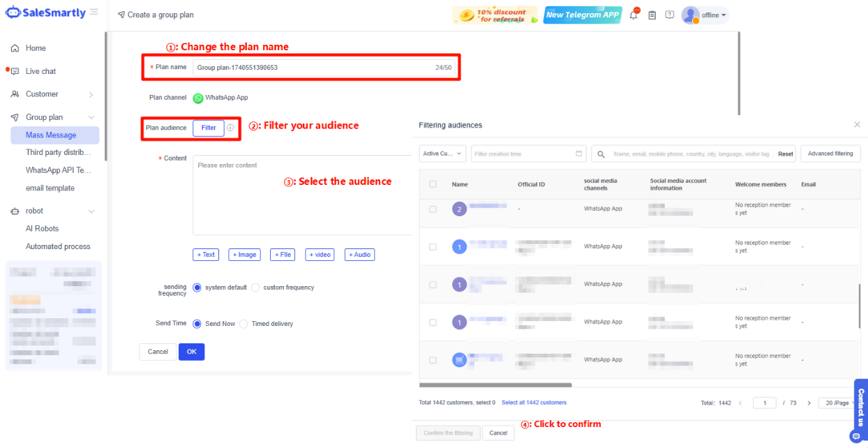Image resolution: width=868 pixels, height=448 pixels.
Task: Select custom frequency radio option
Action: (255, 288)
